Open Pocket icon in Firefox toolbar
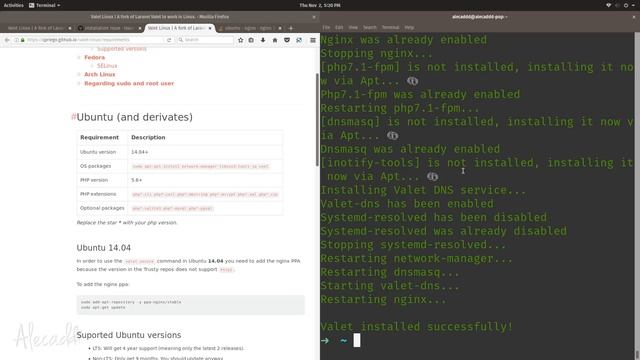This screenshot has width=640, height=360. (x=287, y=40)
